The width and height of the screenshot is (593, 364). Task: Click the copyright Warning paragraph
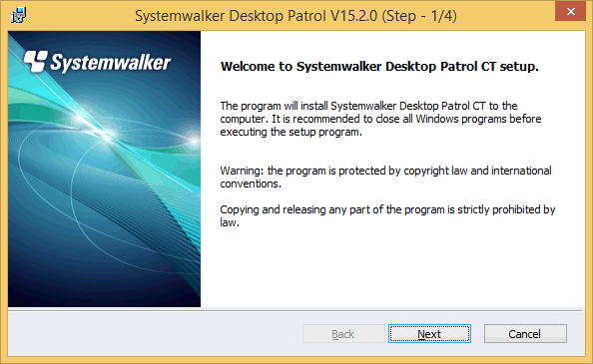pyautogui.click(x=385, y=178)
